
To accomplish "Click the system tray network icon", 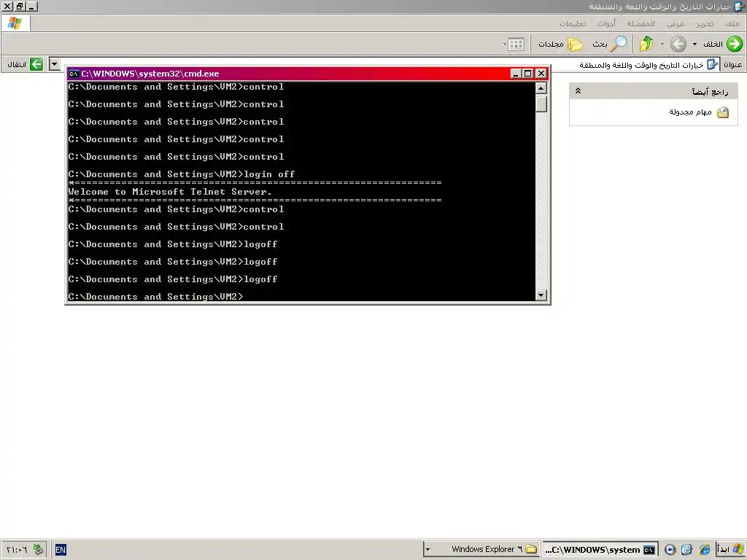I will click(38, 550).
